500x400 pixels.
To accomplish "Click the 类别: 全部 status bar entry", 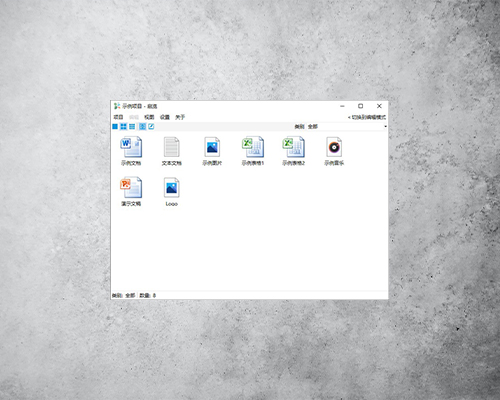I will tap(123, 295).
